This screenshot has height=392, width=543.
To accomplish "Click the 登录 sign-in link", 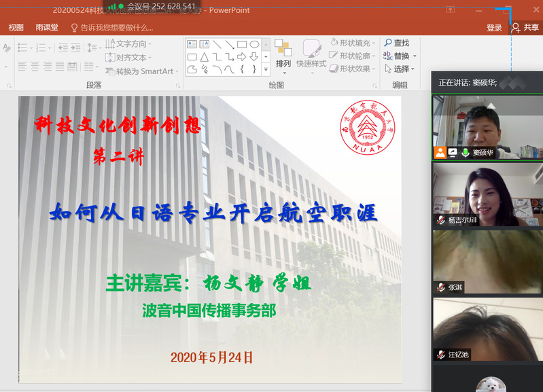I will pyautogui.click(x=494, y=28).
